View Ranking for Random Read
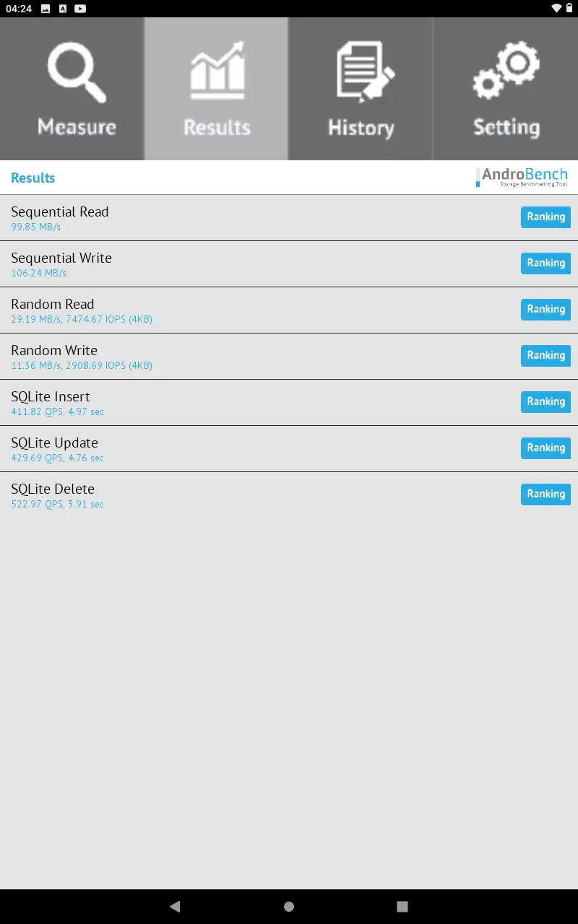The image size is (578, 924). (x=545, y=310)
